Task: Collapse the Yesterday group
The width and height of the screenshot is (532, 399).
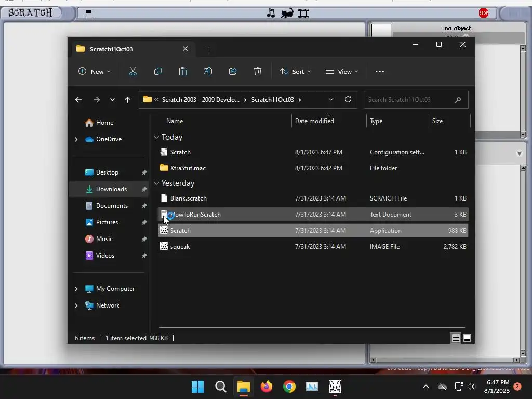Action: (x=156, y=183)
